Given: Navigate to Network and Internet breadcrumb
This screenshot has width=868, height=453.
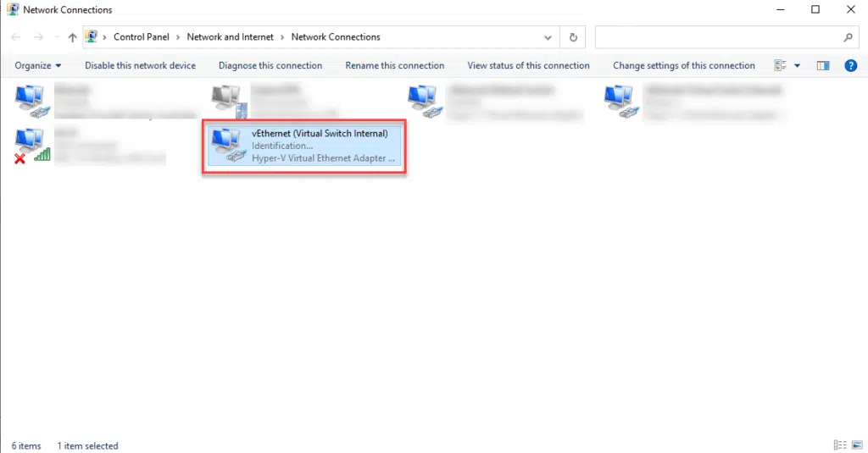Looking at the screenshot, I should tap(230, 37).
